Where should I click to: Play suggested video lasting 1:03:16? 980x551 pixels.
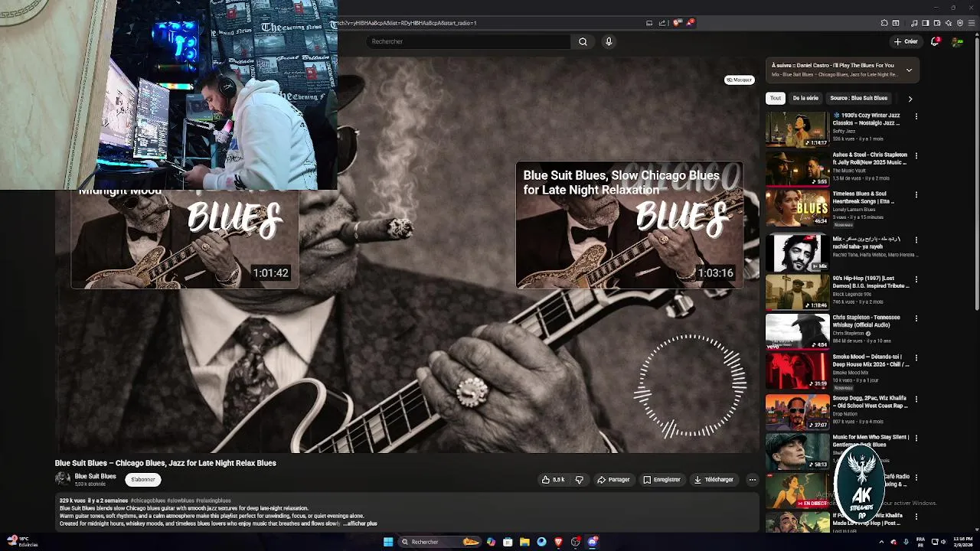[629, 225]
